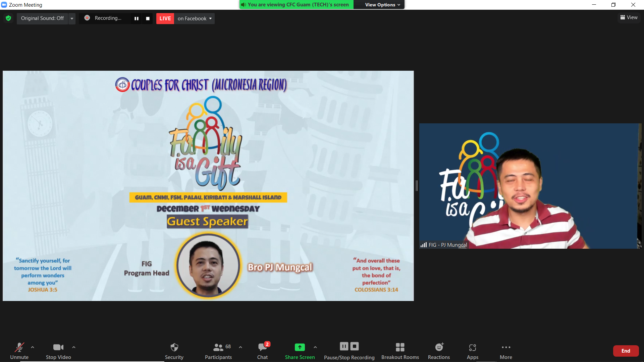Grab the divider handle between screen and video
The height and width of the screenshot is (362, 644).
click(x=417, y=186)
